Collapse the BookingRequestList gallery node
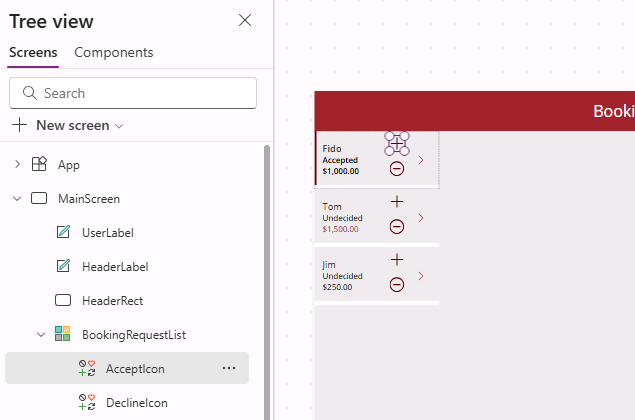This screenshot has height=420, width=635. [x=40, y=335]
